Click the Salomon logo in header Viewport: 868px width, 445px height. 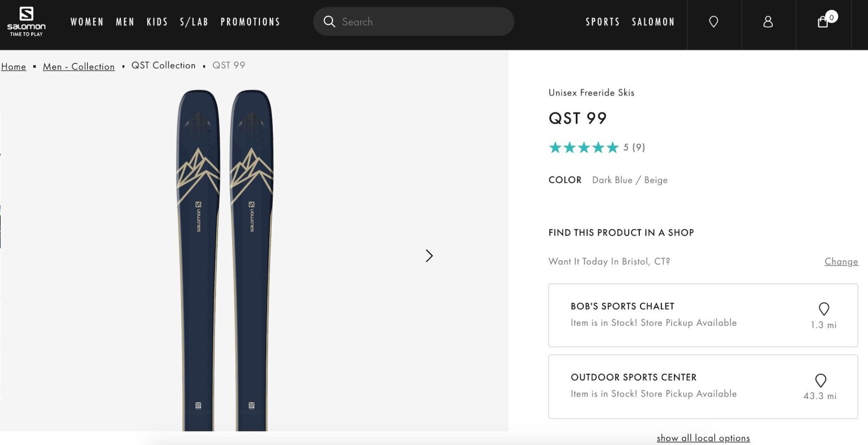pyautogui.click(x=26, y=22)
